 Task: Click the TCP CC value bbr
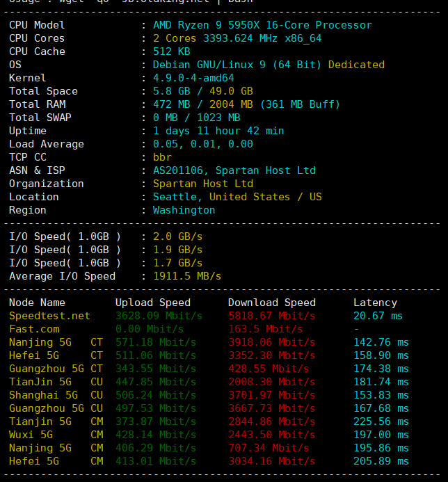pos(162,157)
